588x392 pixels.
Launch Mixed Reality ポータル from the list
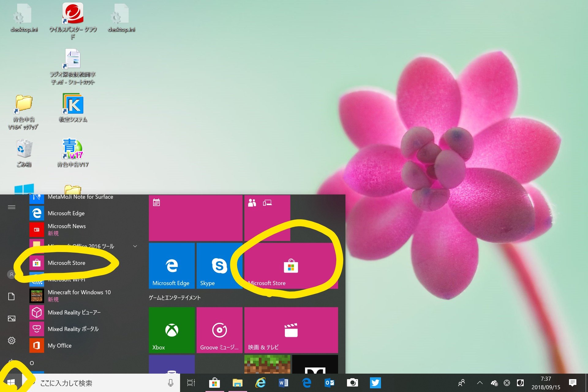84,329
